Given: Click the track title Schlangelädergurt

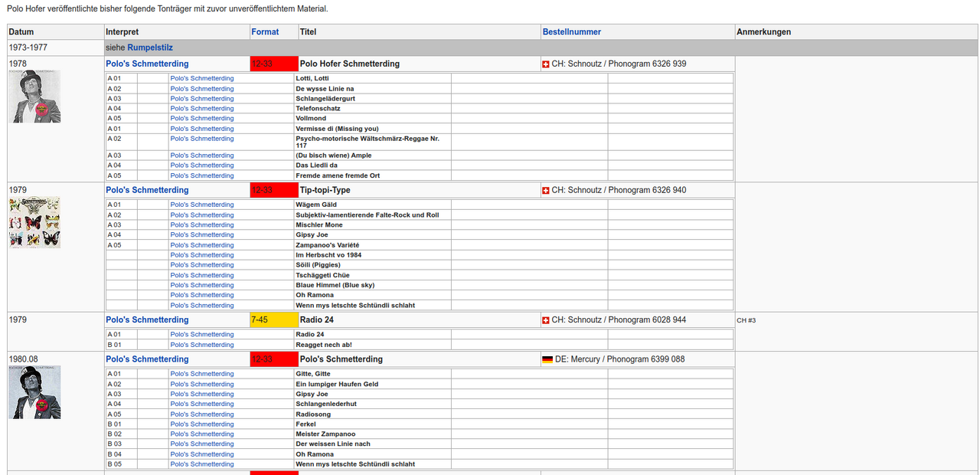Looking at the screenshot, I should pos(325,99).
